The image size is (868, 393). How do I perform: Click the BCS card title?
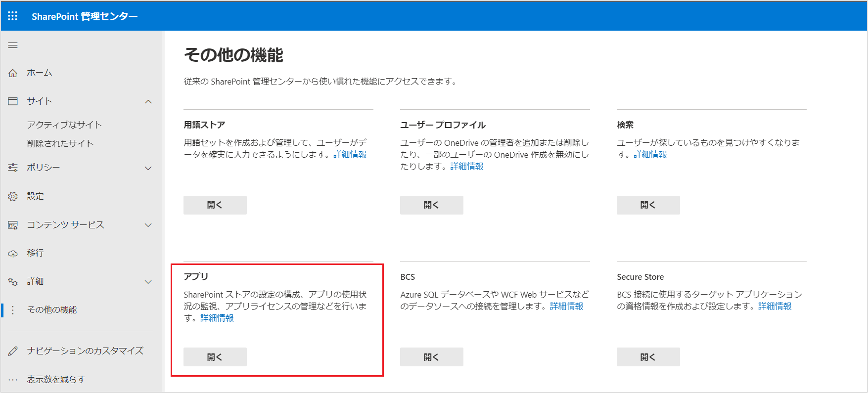click(408, 277)
